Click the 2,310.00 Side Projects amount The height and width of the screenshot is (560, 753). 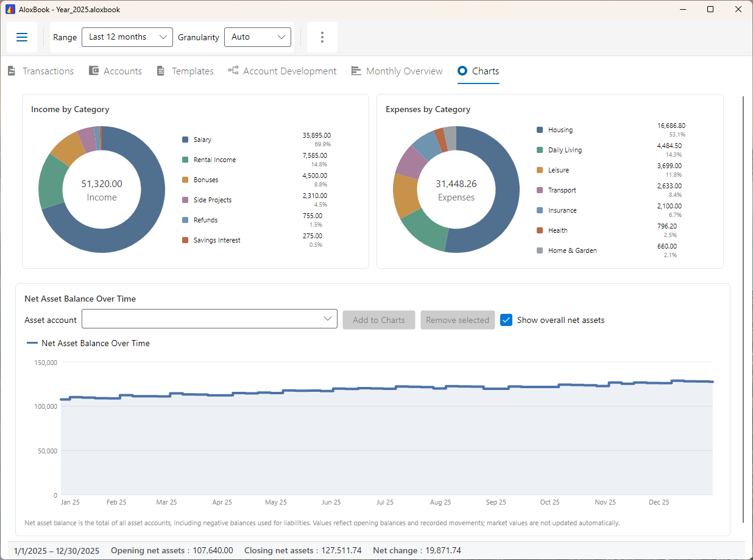[x=315, y=196]
